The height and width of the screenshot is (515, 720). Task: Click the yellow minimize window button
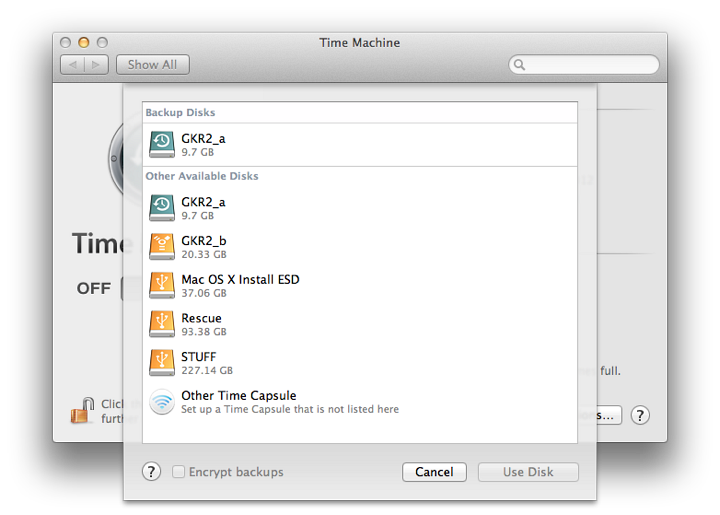[x=84, y=43]
